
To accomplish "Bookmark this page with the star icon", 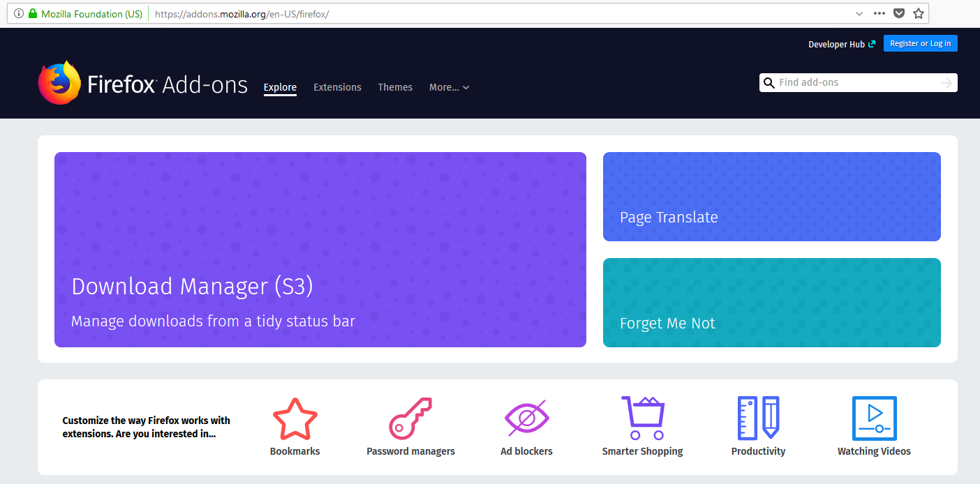I will [919, 13].
